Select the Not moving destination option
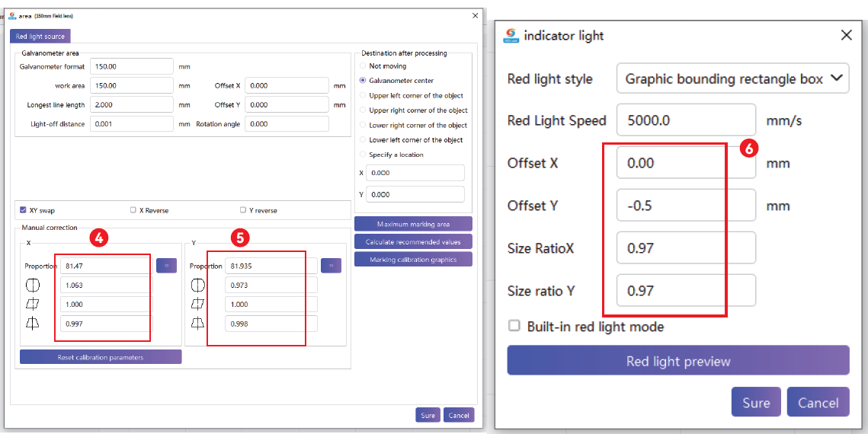This screenshot has width=868, height=434. 363,66
